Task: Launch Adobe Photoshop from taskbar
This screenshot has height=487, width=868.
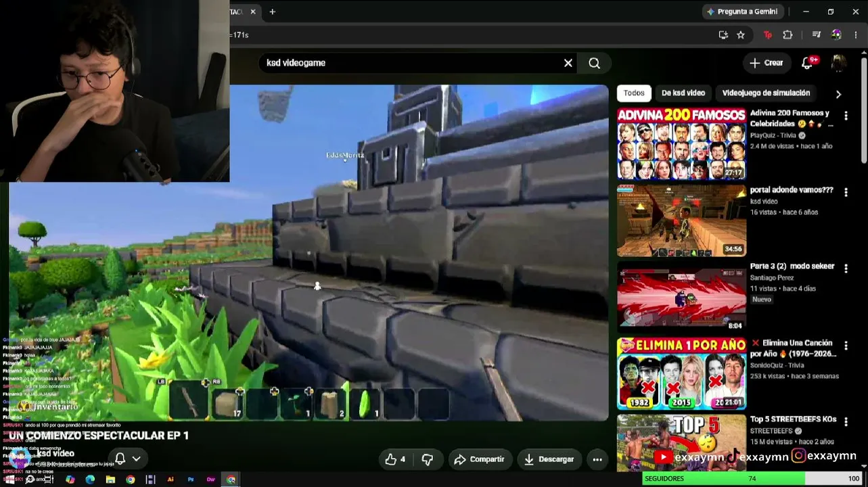Action: click(191, 480)
